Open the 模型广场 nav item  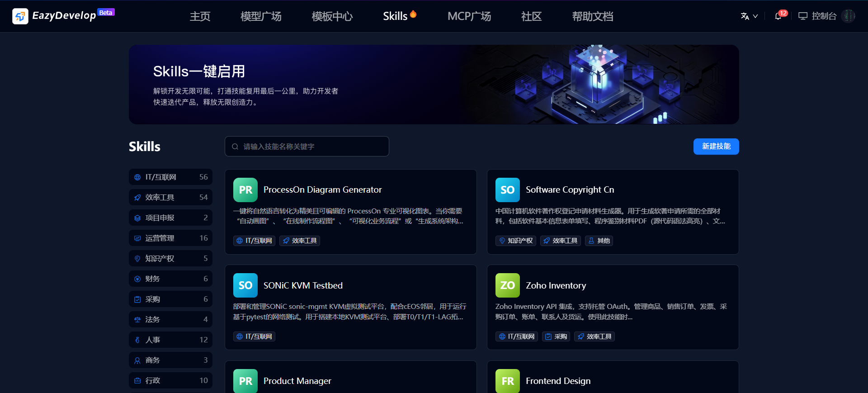(261, 16)
